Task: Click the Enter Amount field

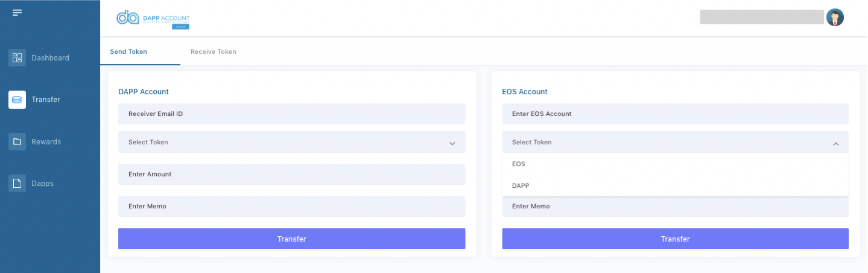Action: tap(291, 175)
